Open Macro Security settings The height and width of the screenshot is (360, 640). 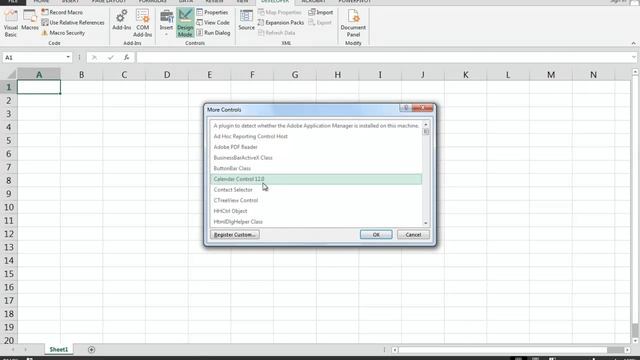click(x=63, y=33)
